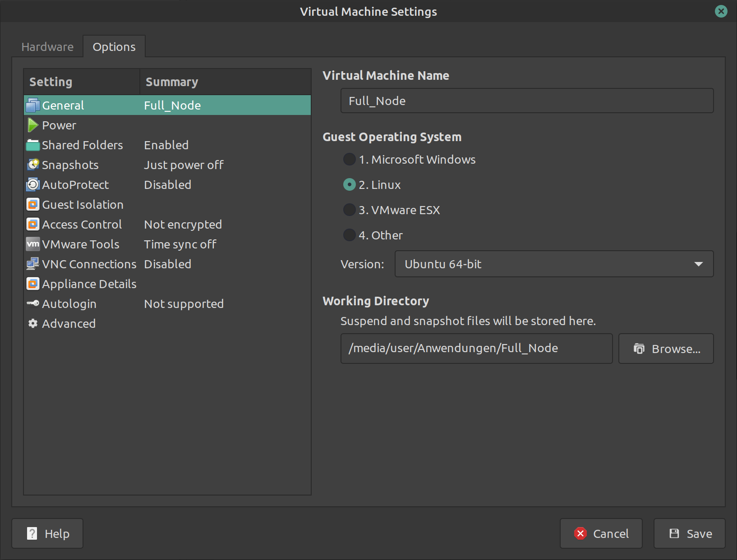Viewport: 737px width, 560px height.
Task: Select the Autologin setting
Action: (167, 303)
